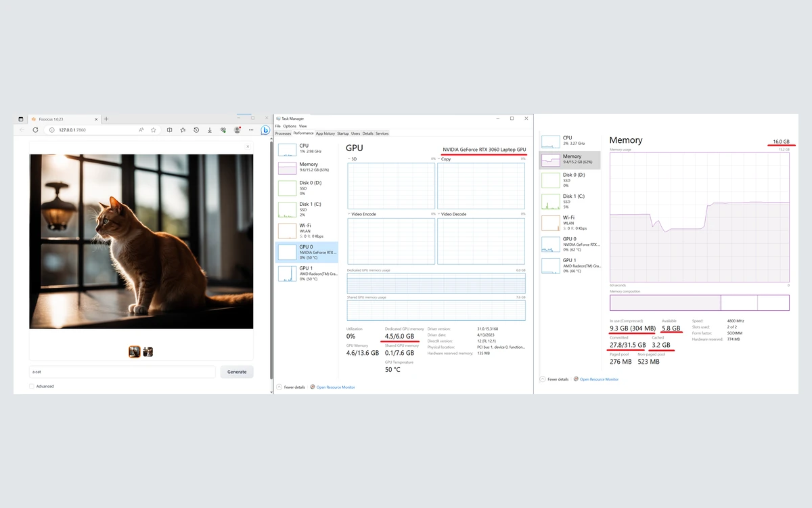Click the Dedicated GPU memory usage graph

[x=436, y=283]
